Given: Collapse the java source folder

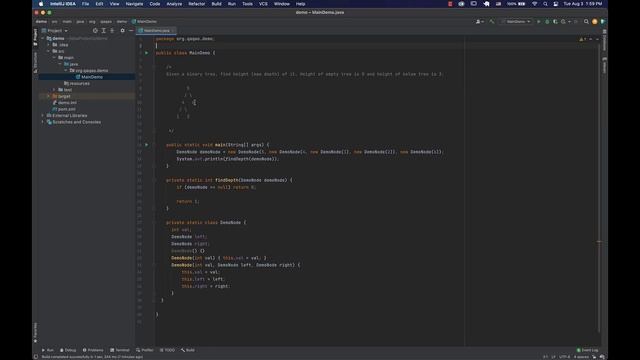Looking at the screenshot, I should 60,64.
